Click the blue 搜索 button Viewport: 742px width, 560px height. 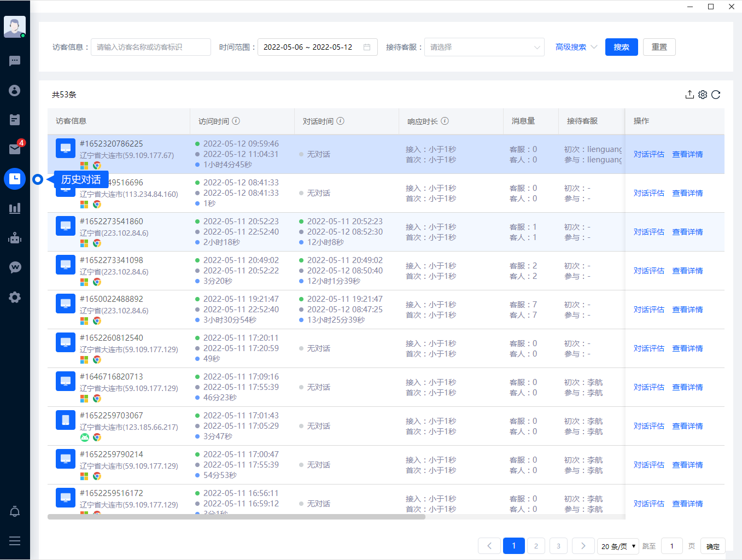point(621,47)
